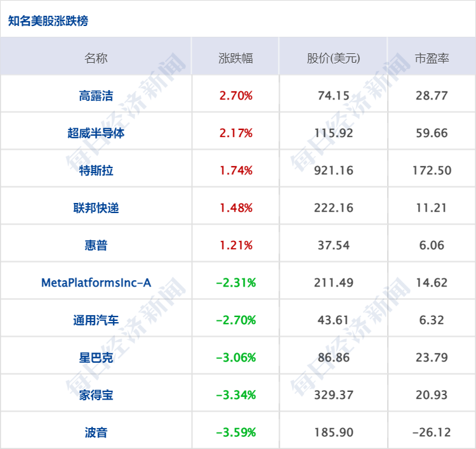This screenshot has height=449, width=476.
Task: Sort by the 涨跌幅 column header
Action: tap(235, 58)
